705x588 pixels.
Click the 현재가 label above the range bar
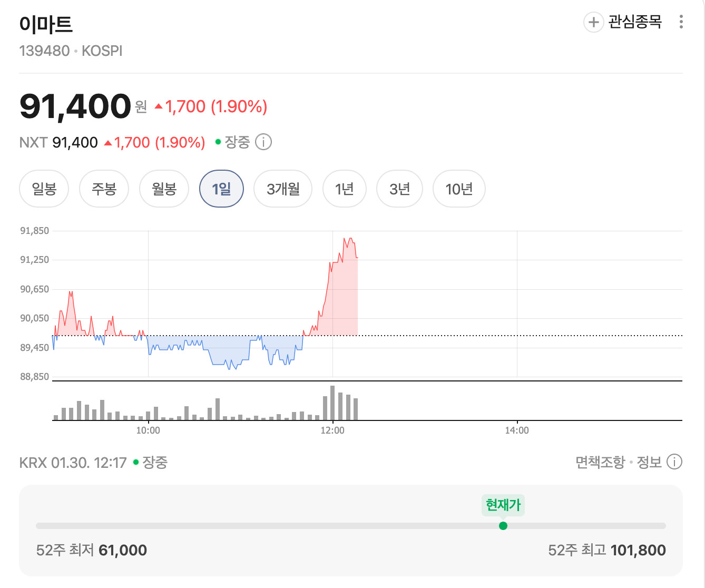pos(503,505)
